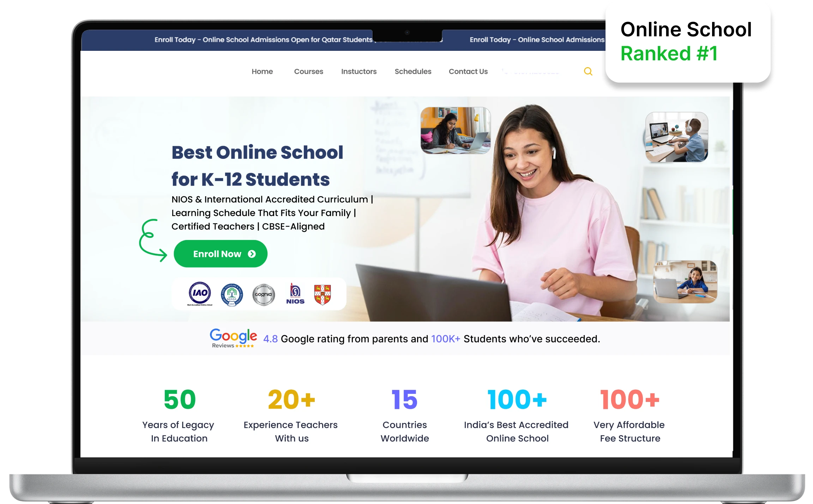Click thumbnail of boy wearing headphones
This screenshot has height=504, width=813.
pos(676,137)
